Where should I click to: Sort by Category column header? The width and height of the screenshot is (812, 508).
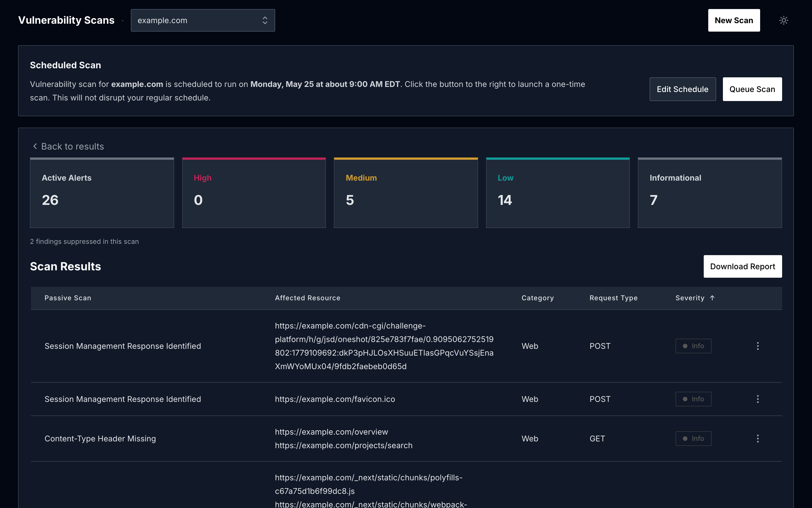coord(538,298)
